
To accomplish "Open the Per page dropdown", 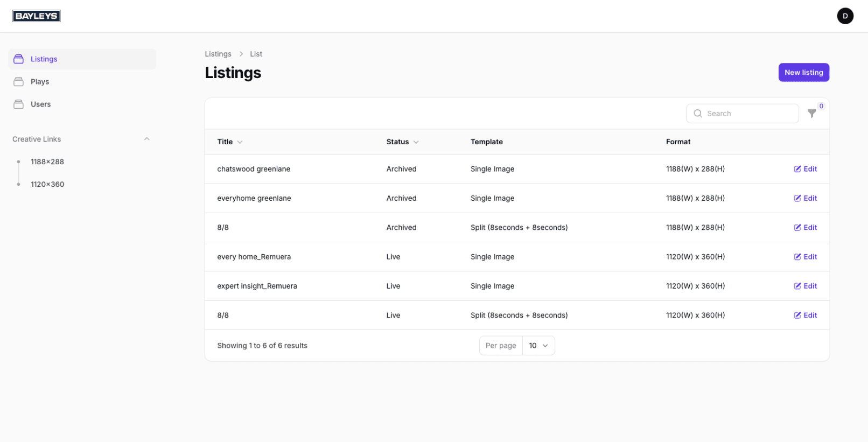I will point(538,346).
